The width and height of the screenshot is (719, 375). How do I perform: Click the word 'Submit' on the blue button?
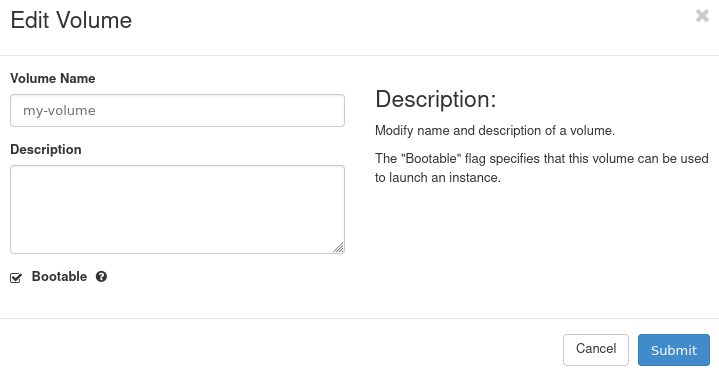coord(674,350)
